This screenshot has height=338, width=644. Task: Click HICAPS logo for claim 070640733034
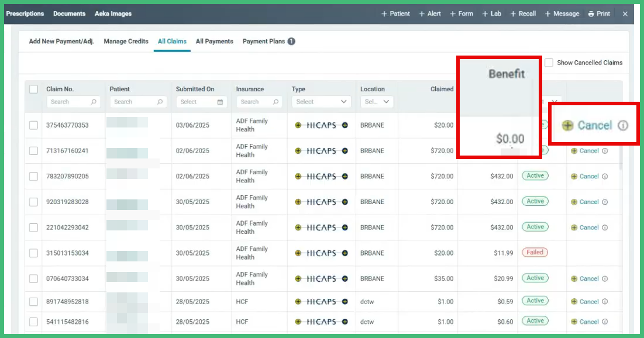pos(322,278)
